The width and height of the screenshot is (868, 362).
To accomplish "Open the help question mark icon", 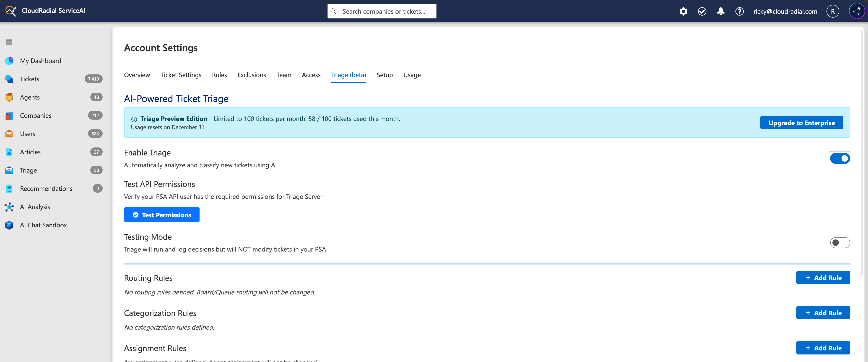I will pyautogui.click(x=739, y=11).
